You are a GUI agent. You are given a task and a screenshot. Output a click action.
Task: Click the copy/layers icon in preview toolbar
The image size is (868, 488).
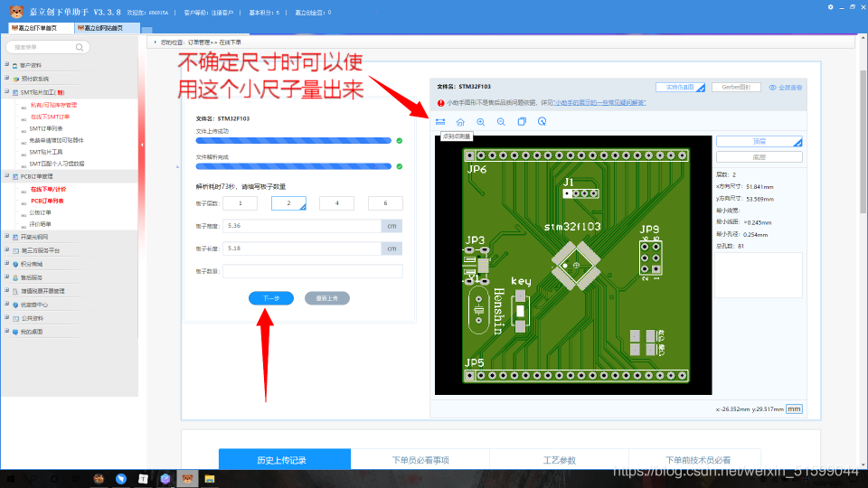[x=522, y=122]
